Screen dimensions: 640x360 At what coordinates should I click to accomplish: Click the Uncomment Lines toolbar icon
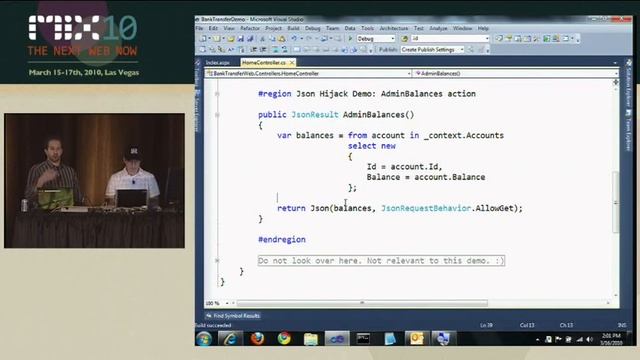(284, 49)
